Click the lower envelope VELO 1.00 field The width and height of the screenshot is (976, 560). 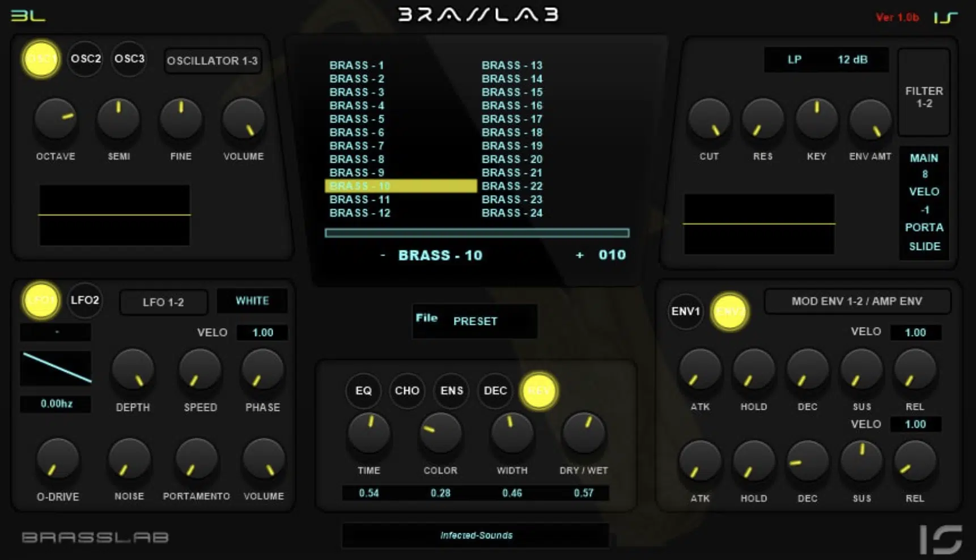(x=915, y=425)
